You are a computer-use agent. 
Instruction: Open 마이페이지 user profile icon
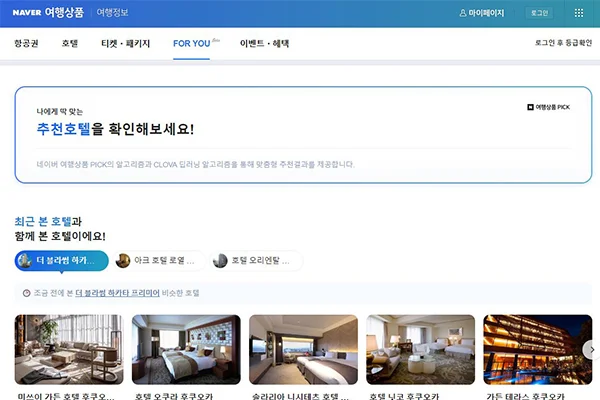(463, 13)
